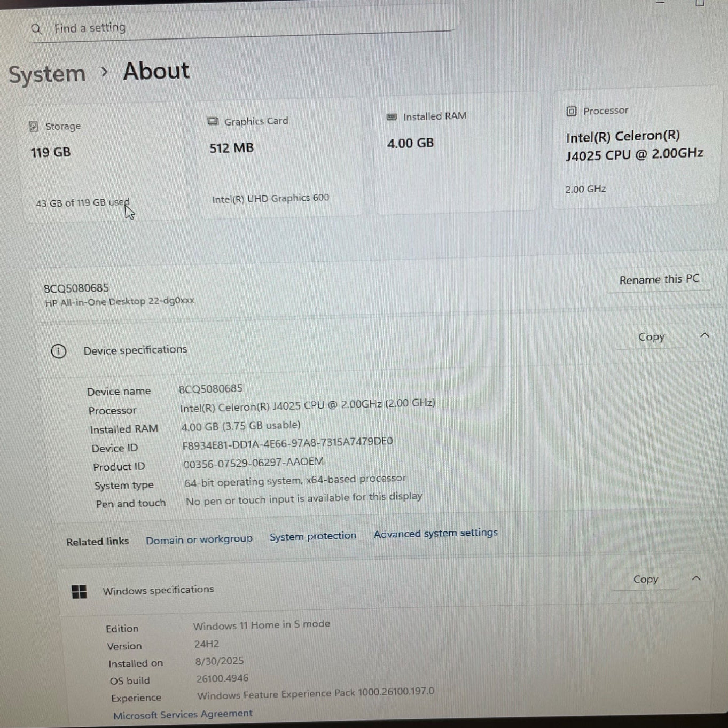Click the Windows specifications logo icon
The height and width of the screenshot is (728, 728).
79,592
